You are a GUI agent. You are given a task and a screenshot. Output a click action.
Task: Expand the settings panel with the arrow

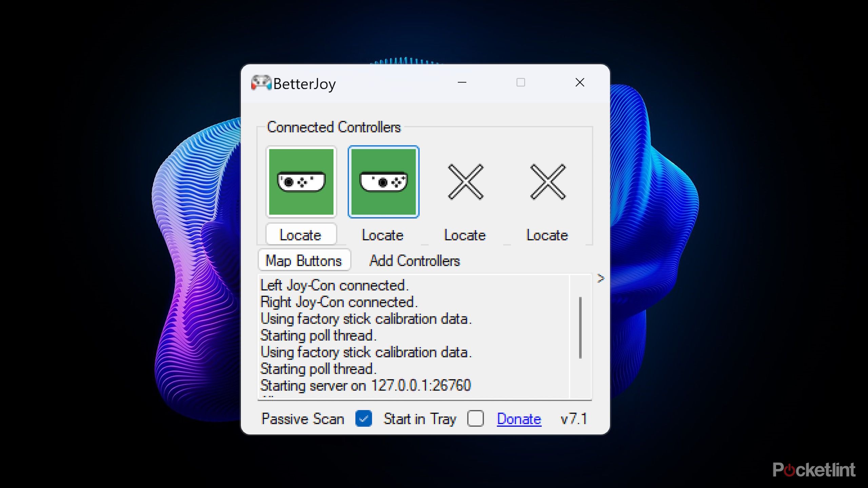coord(601,279)
